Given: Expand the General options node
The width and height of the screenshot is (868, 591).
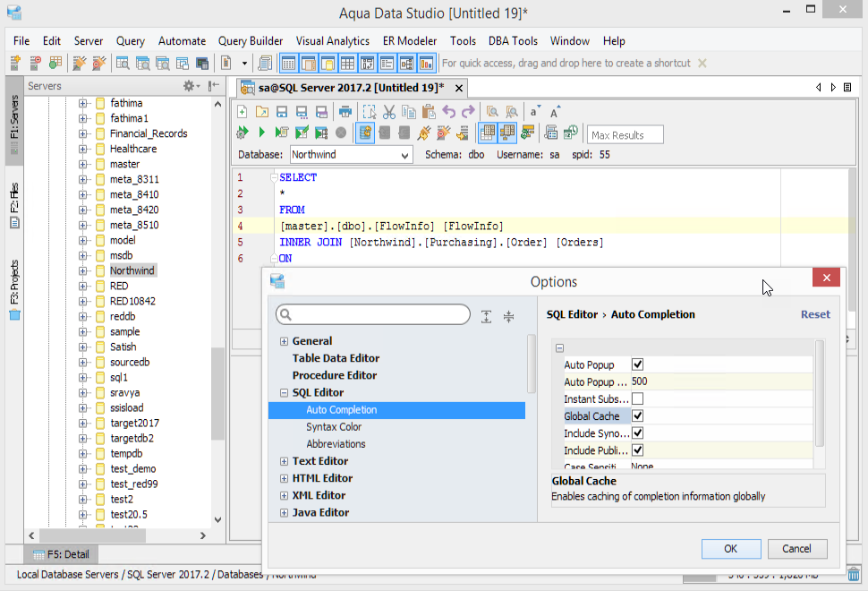Looking at the screenshot, I should tap(285, 341).
